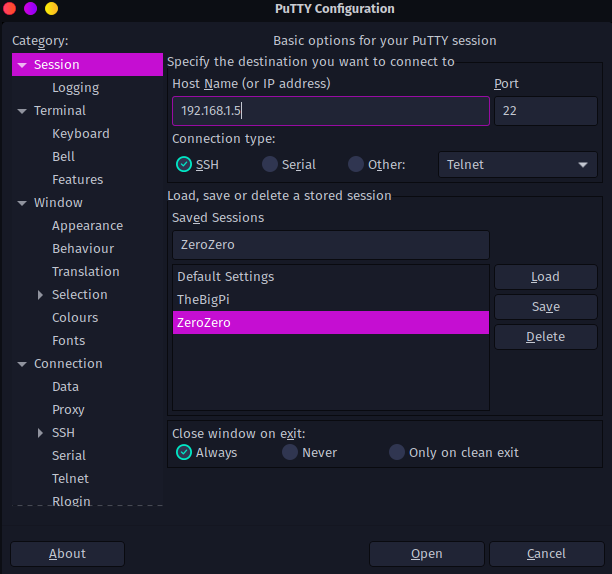The image size is (612, 574).
Task: Click the Open button
Action: (x=427, y=554)
